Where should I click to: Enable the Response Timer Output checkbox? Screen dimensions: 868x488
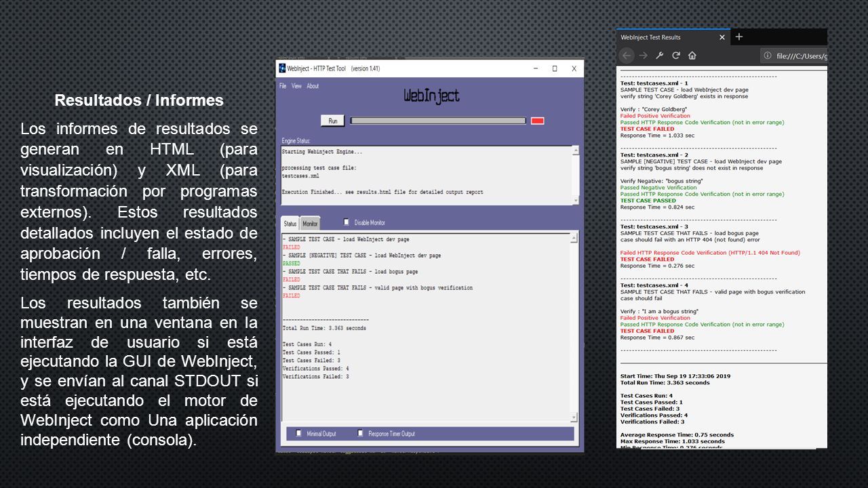pyautogui.click(x=361, y=433)
